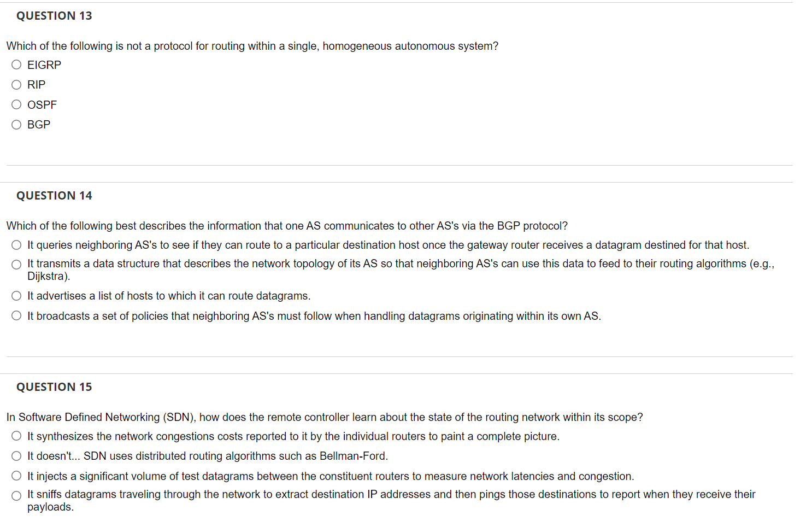
Task: Pick the 'queries neighboring AS's' option
Action: point(16,244)
